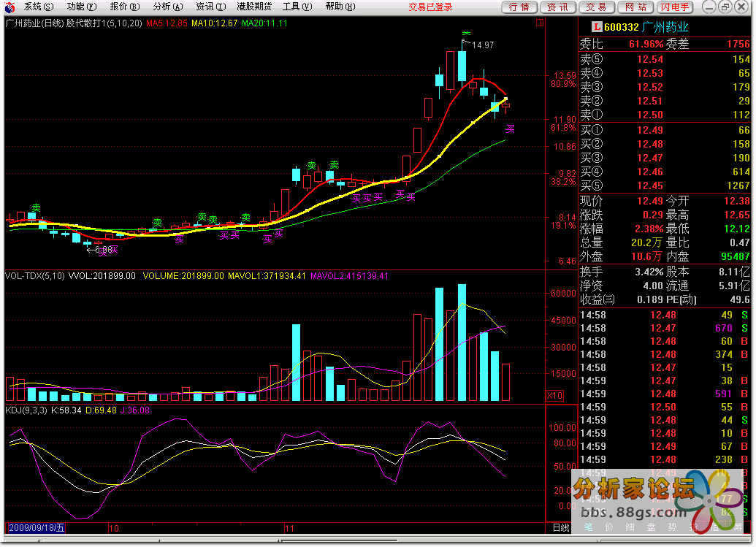
Task: Select the 细 tab at the bottom
Action: coord(630,527)
